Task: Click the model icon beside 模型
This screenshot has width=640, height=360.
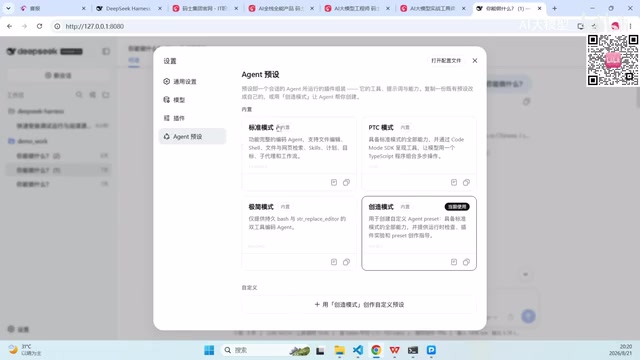Action: [167, 100]
